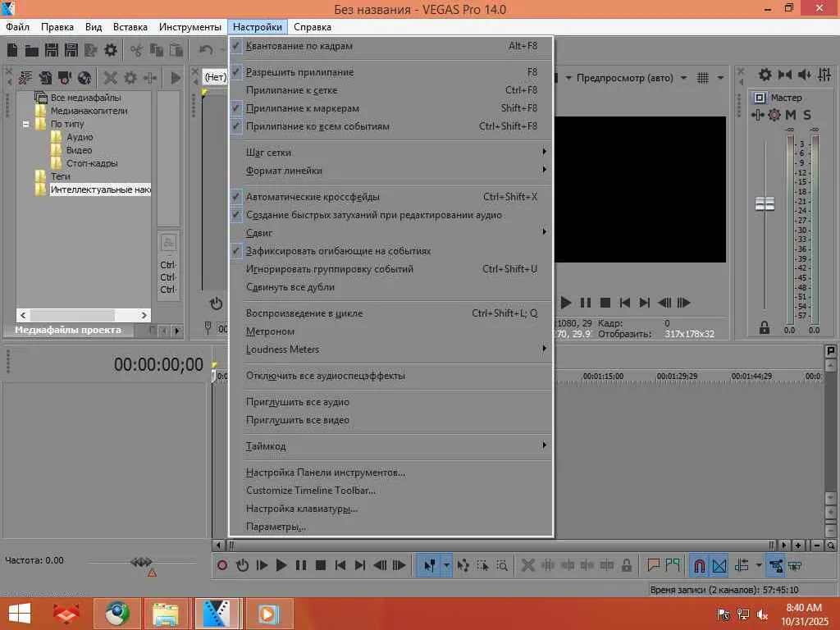
Task: Click the Master volume fader handle
Action: [x=765, y=203]
